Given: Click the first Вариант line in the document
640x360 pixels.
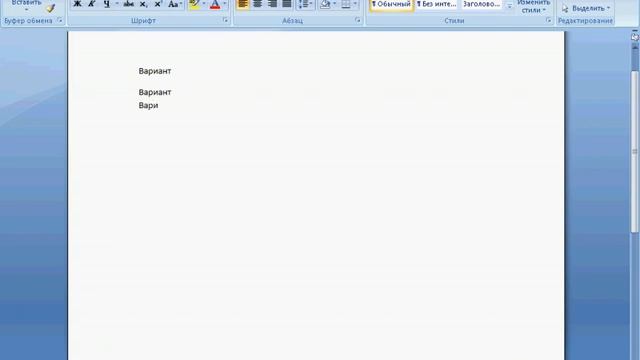Looking at the screenshot, I should coord(155,71).
